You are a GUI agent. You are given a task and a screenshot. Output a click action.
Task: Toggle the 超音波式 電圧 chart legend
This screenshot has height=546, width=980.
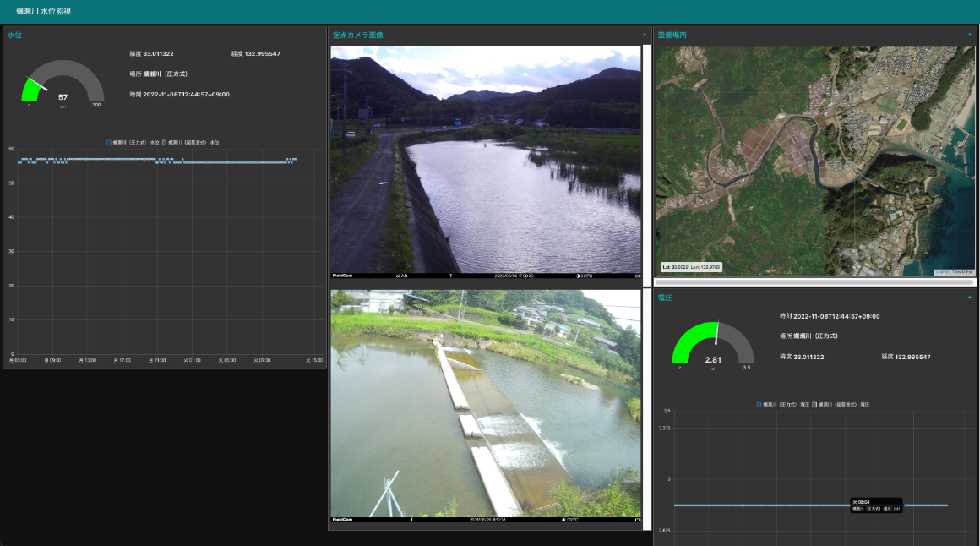point(841,405)
